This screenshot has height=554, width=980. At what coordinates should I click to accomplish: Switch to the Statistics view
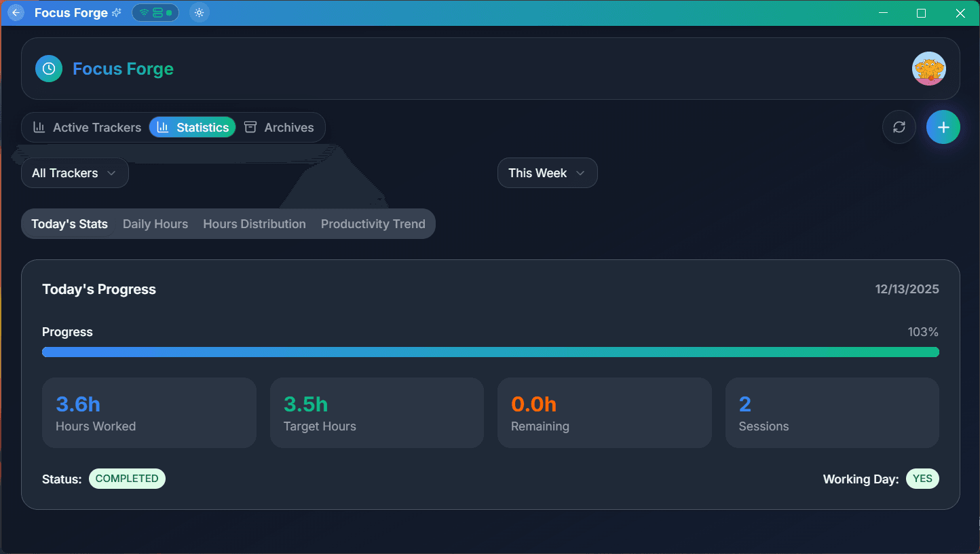pyautogui.click(x=192, y=127)
